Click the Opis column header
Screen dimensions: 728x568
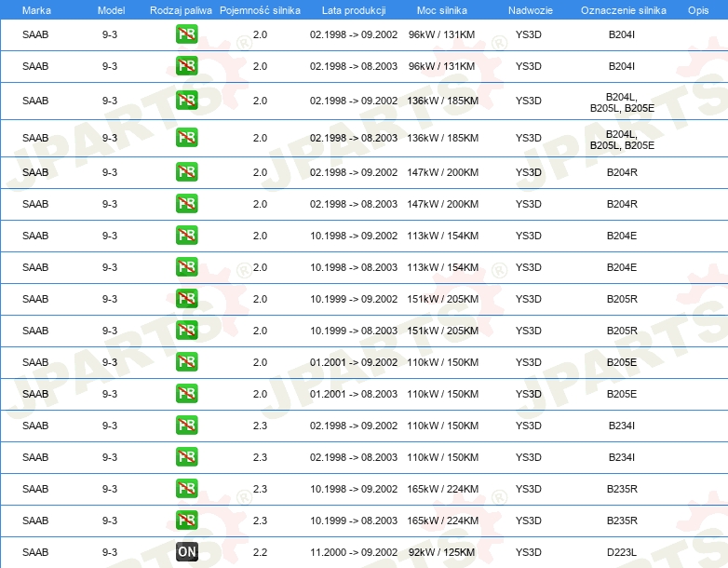[x=698, y=10]
